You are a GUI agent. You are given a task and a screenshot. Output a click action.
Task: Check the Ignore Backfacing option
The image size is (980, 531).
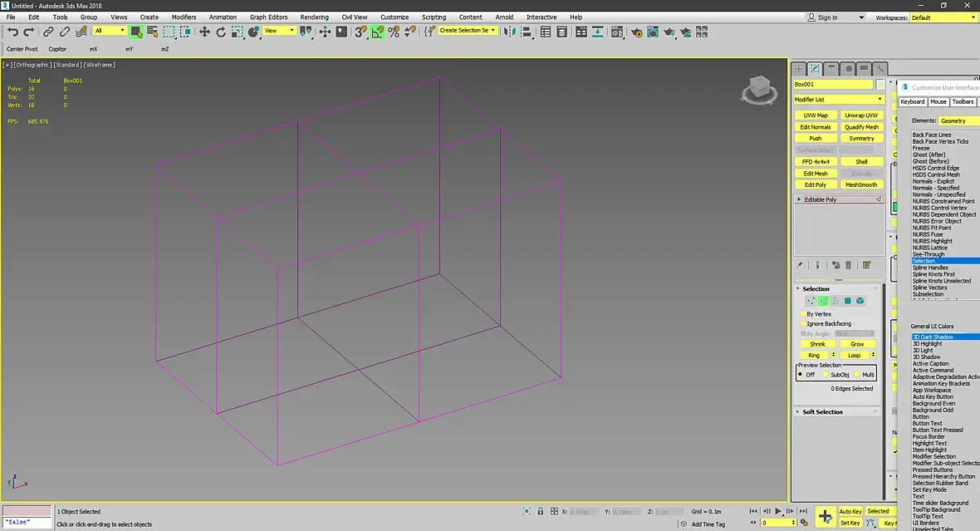(802, 323)
